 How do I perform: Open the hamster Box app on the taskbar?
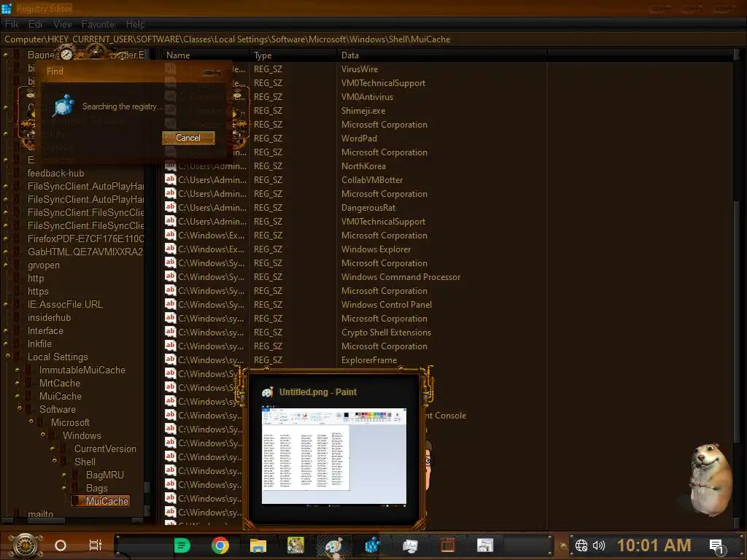click(295, 545)
